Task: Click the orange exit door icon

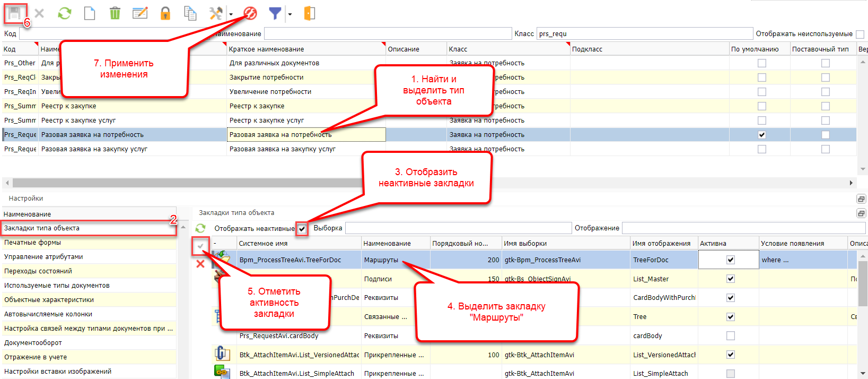Action: [x=310, y=13]
